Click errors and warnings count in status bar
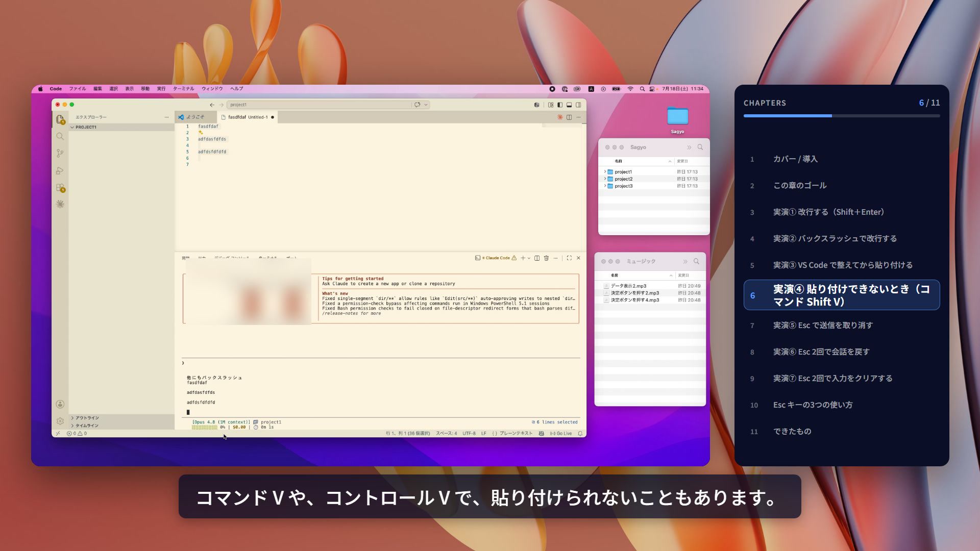This screenshot has height=551, width=980. click(77, 434)
